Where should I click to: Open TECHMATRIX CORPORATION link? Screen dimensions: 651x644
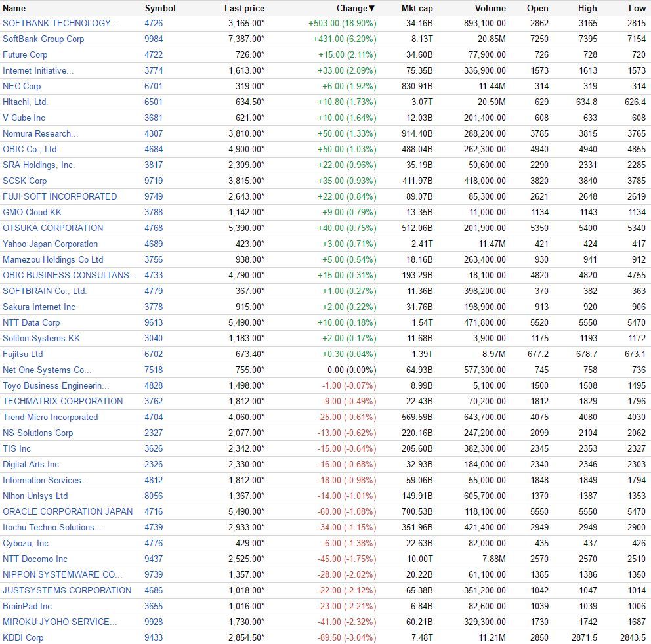click(x=63, y=402)
